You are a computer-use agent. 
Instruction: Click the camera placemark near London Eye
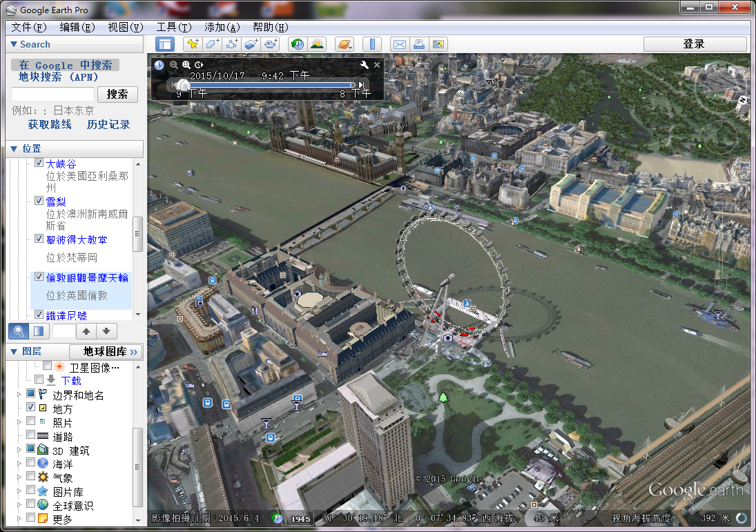448,338
